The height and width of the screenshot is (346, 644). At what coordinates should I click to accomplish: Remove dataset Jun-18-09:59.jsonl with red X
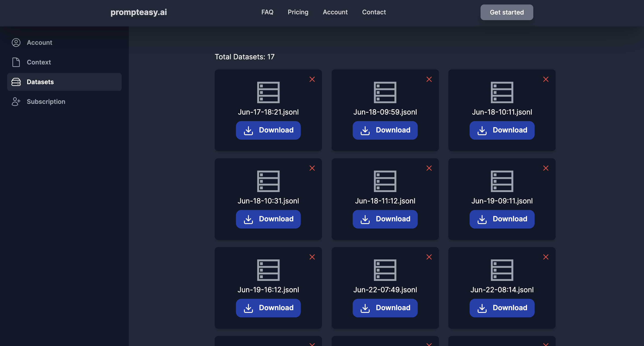429,79
